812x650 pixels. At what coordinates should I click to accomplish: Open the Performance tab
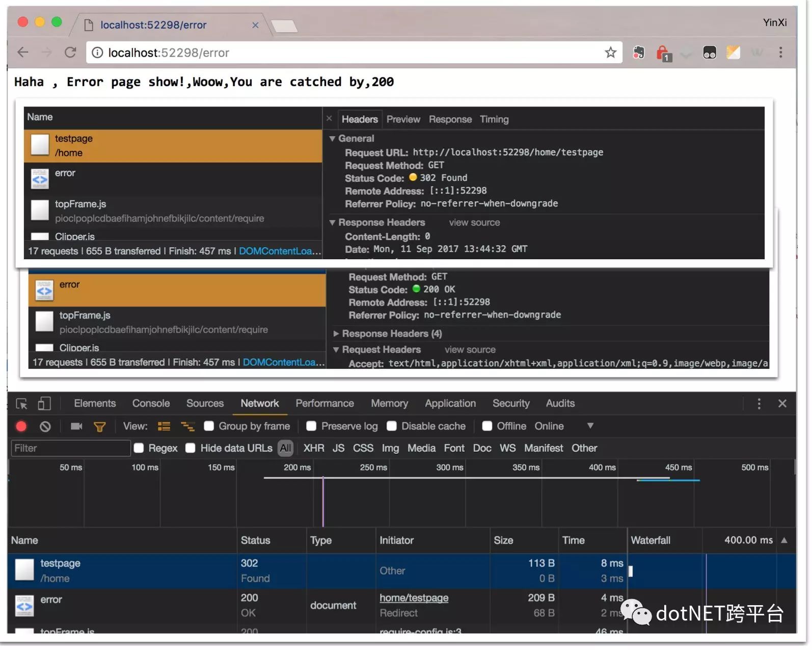(324, 403)
